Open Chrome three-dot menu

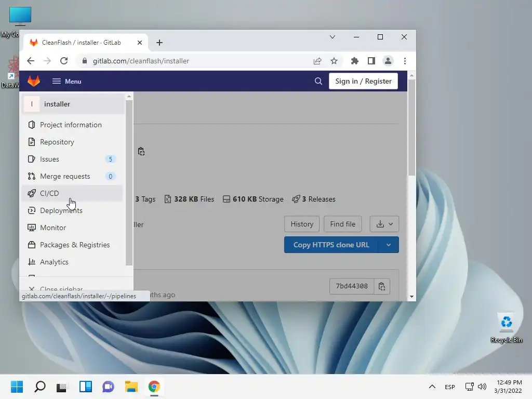[405, 61]
